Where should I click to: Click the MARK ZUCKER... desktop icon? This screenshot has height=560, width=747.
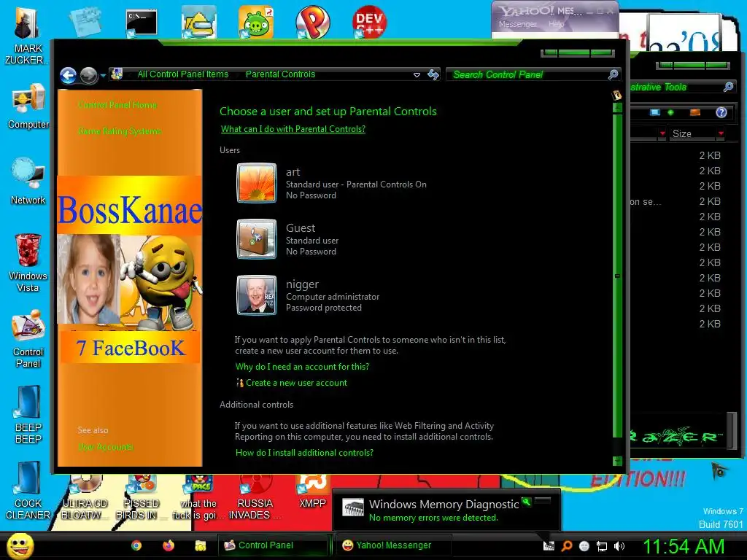point(28,36)
